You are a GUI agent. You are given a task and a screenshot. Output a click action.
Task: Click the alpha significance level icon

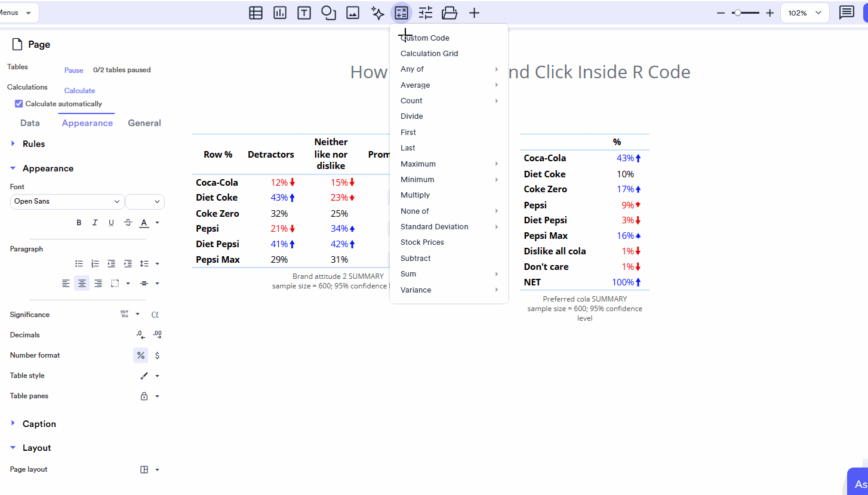click(155, 314)
